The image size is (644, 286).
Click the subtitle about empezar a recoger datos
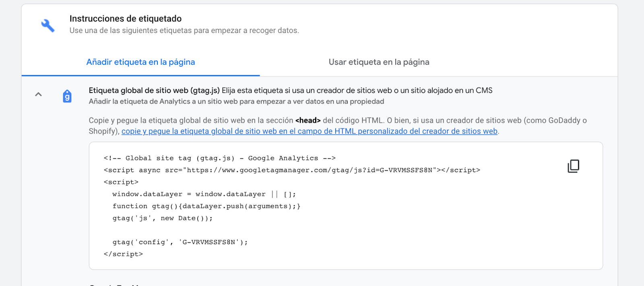184,31
